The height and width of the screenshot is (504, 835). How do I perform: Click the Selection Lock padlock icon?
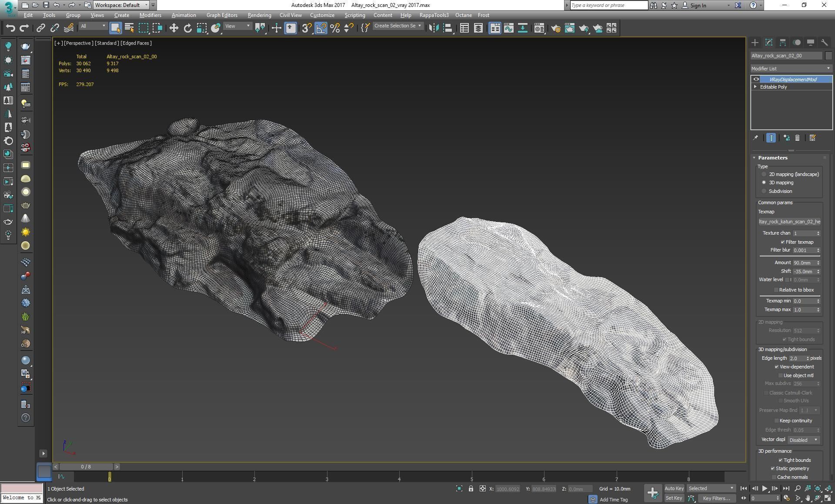(x=471, y=489)
